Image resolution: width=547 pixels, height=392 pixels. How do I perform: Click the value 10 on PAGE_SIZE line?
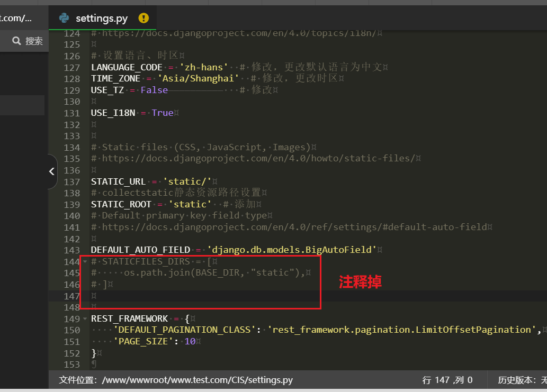pos(190,341)
